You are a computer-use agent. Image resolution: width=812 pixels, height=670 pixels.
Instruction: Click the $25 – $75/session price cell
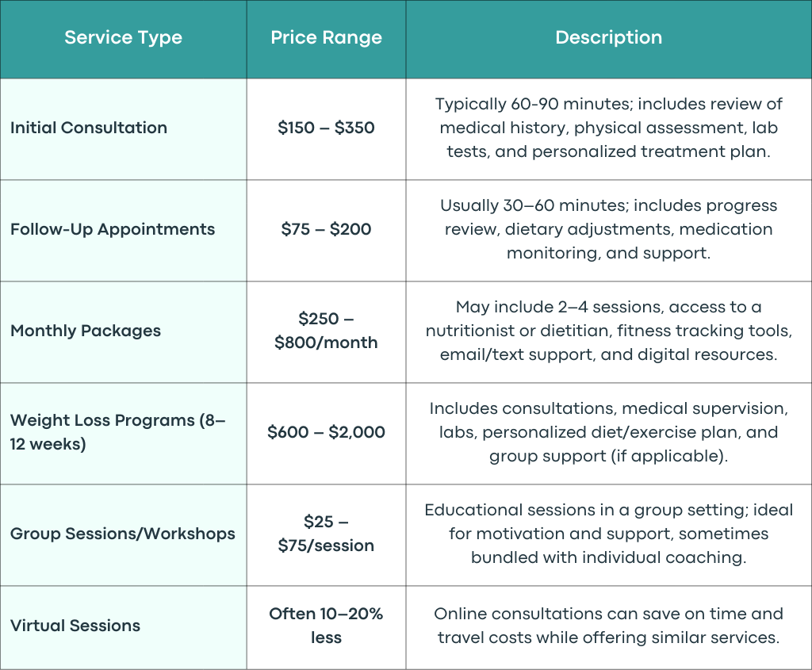click(x=326, y=534)
